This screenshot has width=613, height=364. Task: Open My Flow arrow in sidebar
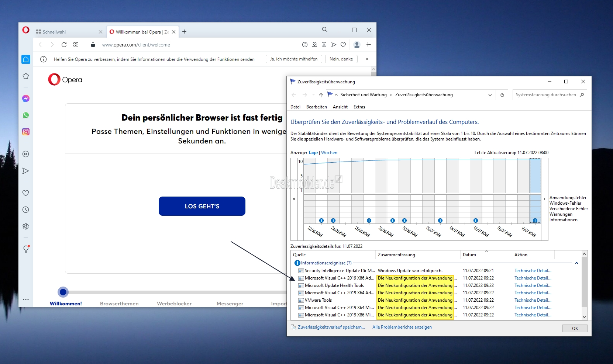click(26, 171)
